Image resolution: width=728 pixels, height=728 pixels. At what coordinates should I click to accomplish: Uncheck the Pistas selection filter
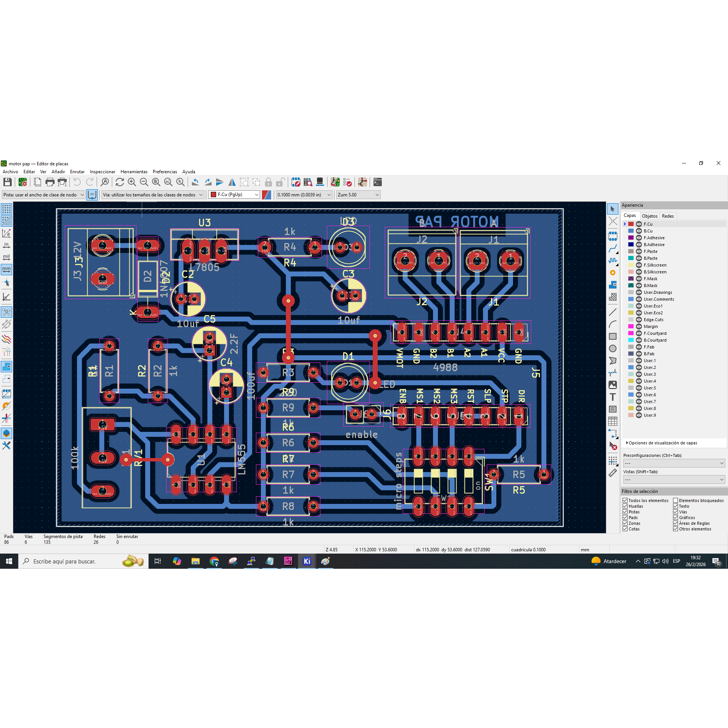[x=625, y=512]
